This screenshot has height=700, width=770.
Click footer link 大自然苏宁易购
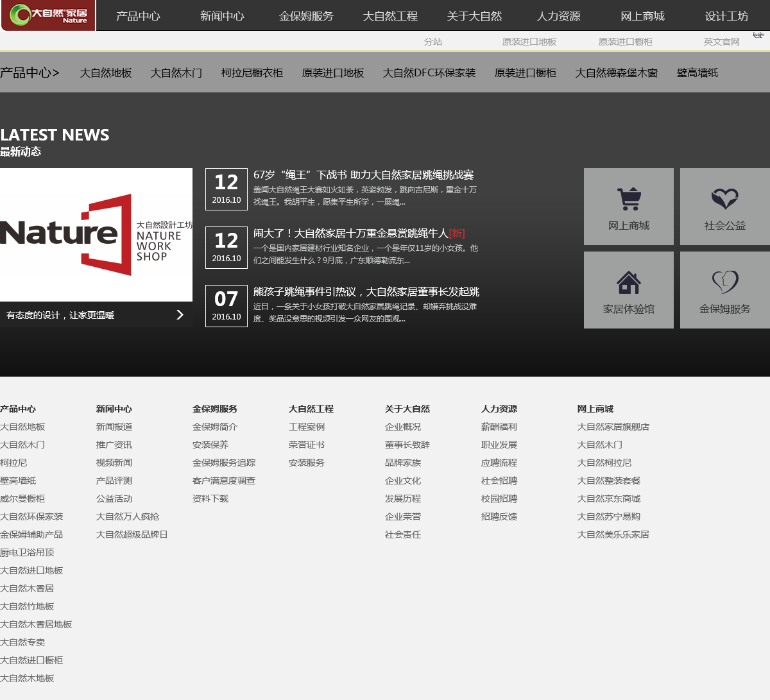(x=609, y=516)
